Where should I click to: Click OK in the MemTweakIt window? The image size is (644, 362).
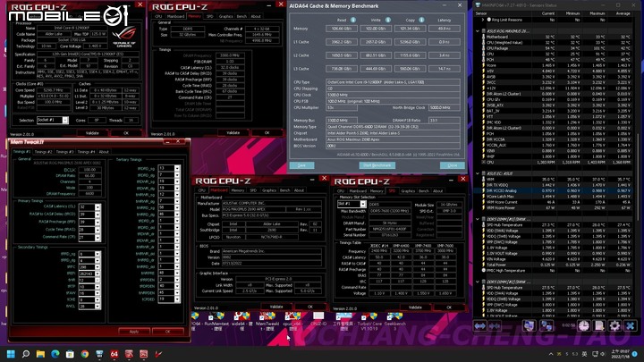pyautogui.click(x=167, y=332)
